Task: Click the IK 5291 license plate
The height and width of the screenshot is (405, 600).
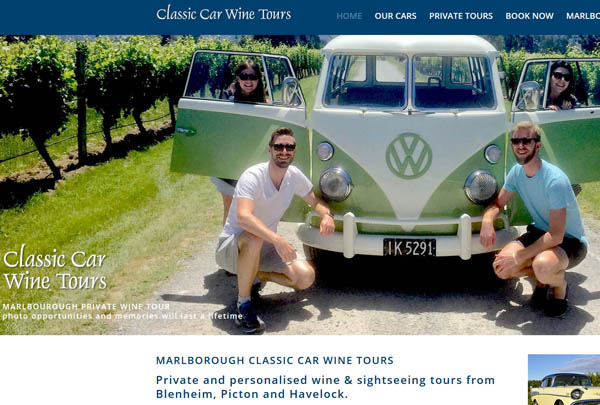Action: (x=409, y=248)
